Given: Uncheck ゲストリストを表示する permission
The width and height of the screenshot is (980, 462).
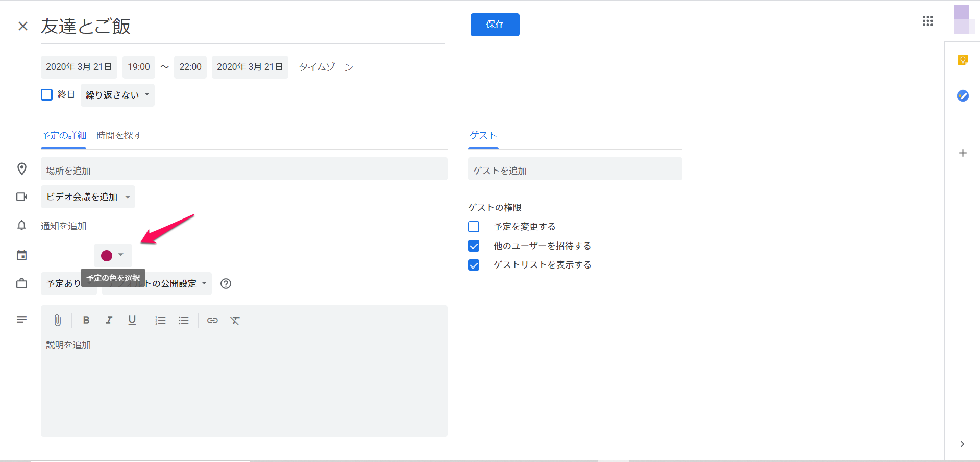Looking at the screenshot, I should click(474, 265).
